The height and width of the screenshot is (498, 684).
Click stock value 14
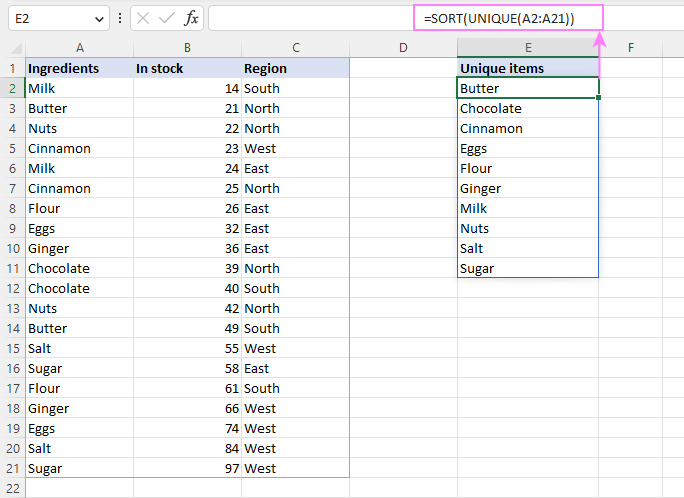(187, 88)
